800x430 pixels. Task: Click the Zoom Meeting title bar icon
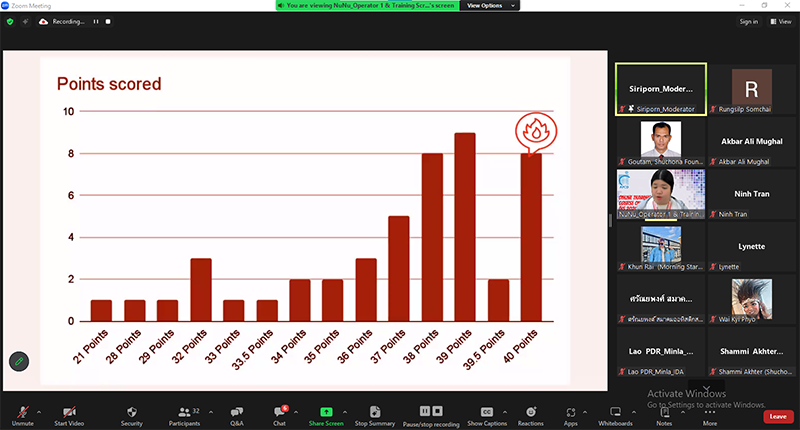point(5,6)
